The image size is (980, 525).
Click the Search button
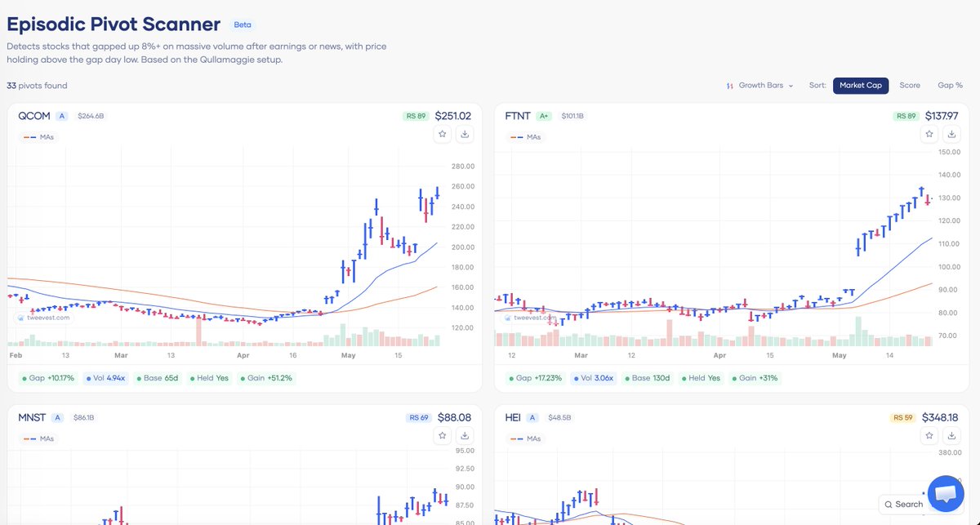[x=903, y=505]
